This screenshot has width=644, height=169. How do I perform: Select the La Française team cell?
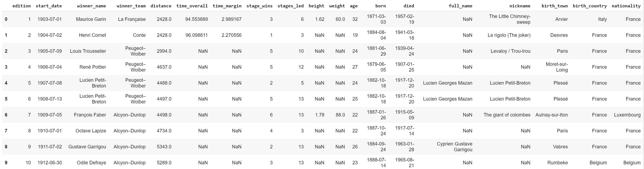(131, 19)
